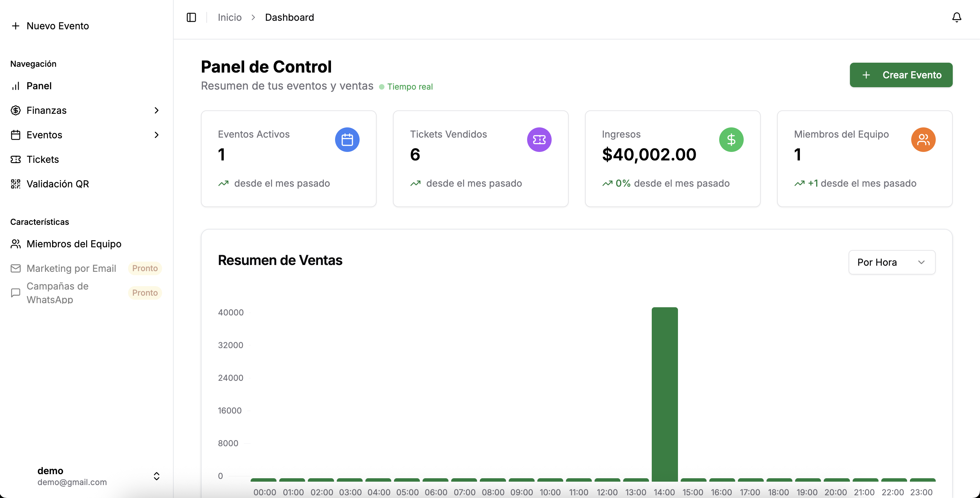Click purple ticket icon on Tickets Vendidos card
The width and height of the screenshot is (980, 498).
(539, 140)
